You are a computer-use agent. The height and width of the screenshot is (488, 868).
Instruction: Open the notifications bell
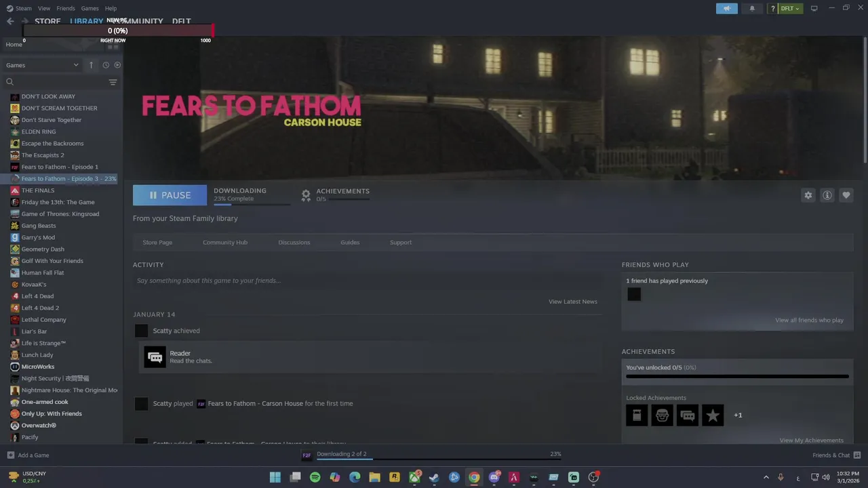tap(752, 8)
